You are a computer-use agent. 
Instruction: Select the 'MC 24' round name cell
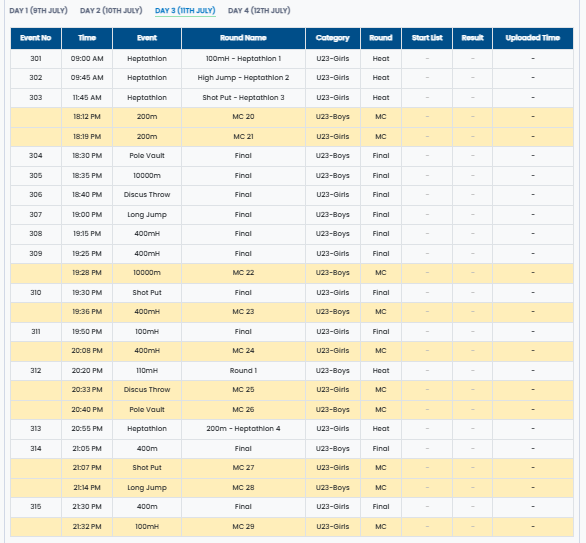[243, 351]
